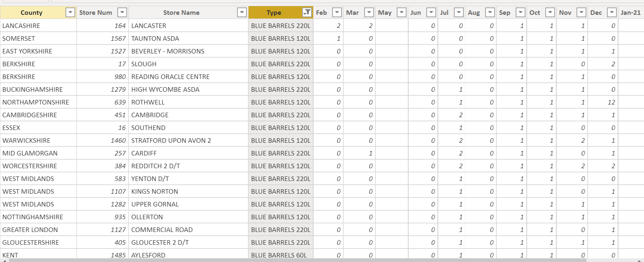Click the BLUE BARRELS 60L type cell
The height and width of the screenshot is (262, 644).
point(281,254)
